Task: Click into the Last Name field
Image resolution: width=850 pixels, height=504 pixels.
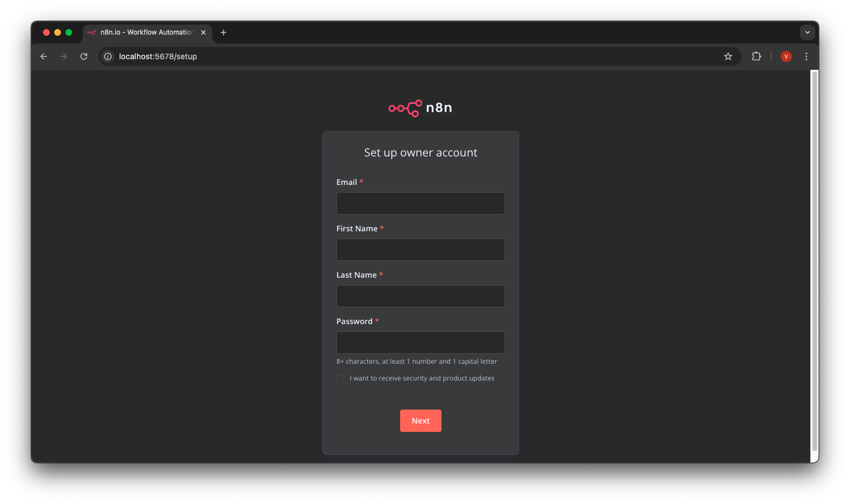Action: 421,296
